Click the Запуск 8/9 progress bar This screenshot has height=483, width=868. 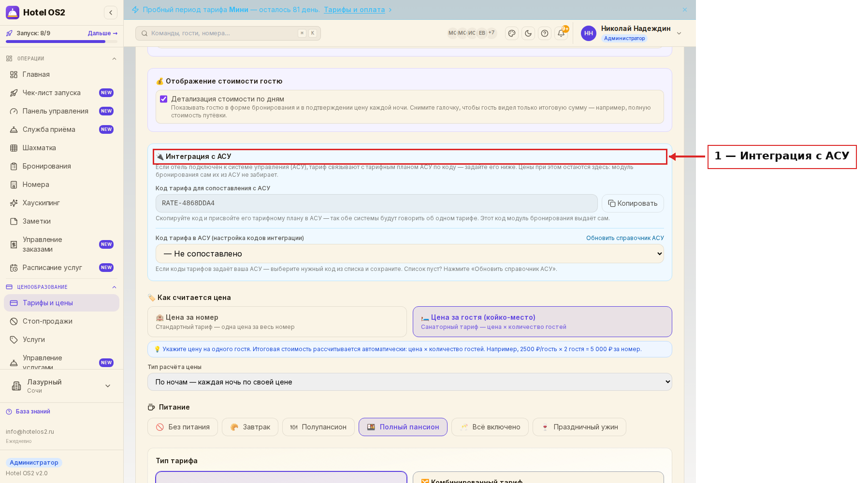coord(61,42)
